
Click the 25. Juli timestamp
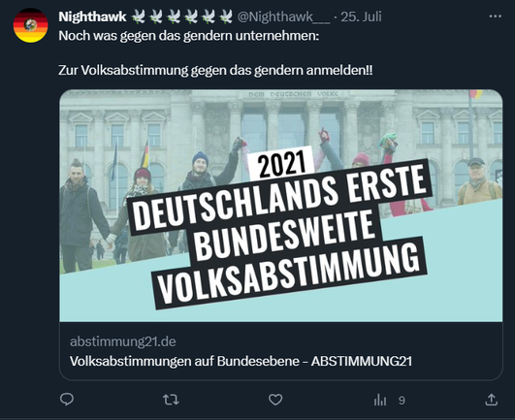click(x=361, y=16)
